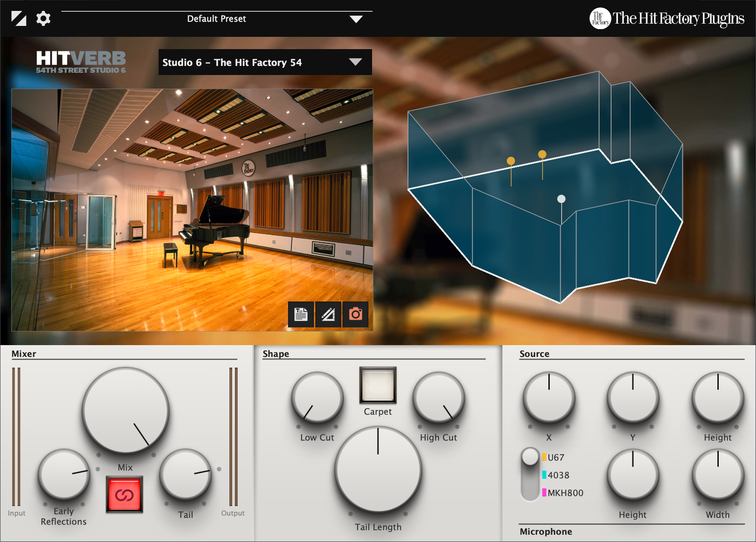The image size is (756, 542).
Task: Open the plugin settings gear
Action: (x=43, y=18)
